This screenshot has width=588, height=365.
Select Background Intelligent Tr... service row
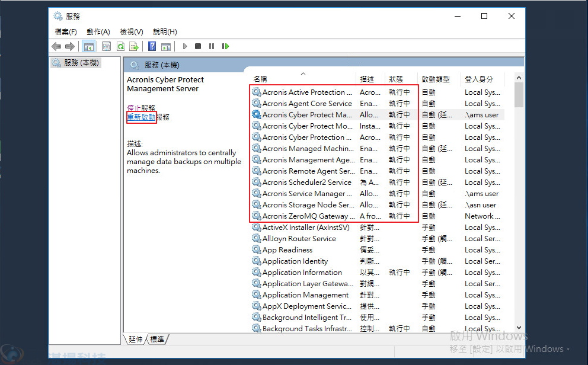[378, 318]
